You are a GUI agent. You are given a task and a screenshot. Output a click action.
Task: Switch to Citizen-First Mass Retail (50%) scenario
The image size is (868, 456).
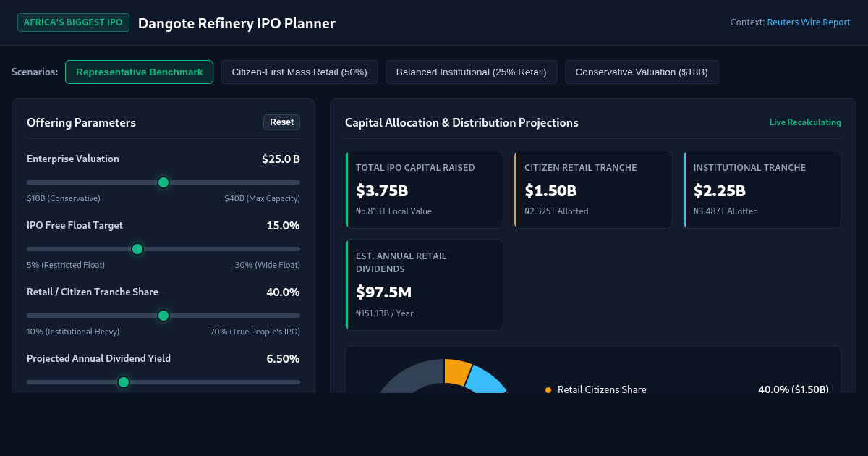click(299, 72)
